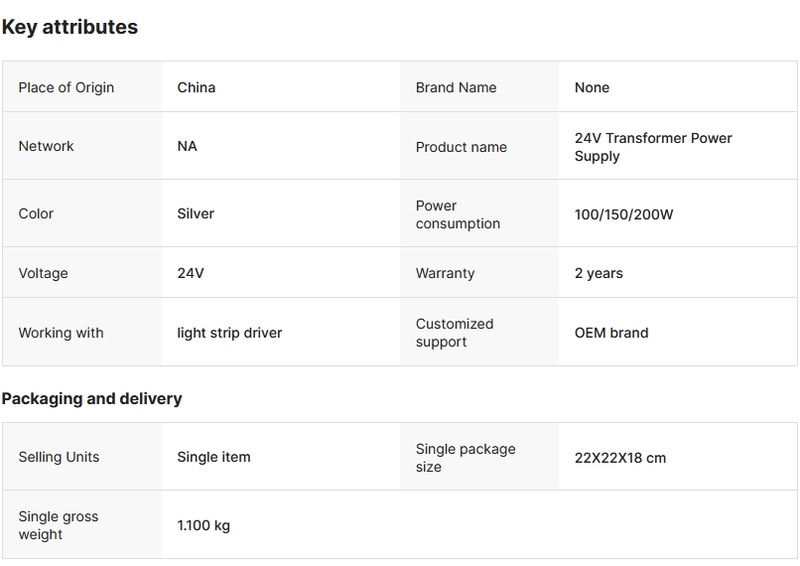Click the 1.100 kg weight value
Image resolution: width=800 pixels, height=566 pixels.
203,525
